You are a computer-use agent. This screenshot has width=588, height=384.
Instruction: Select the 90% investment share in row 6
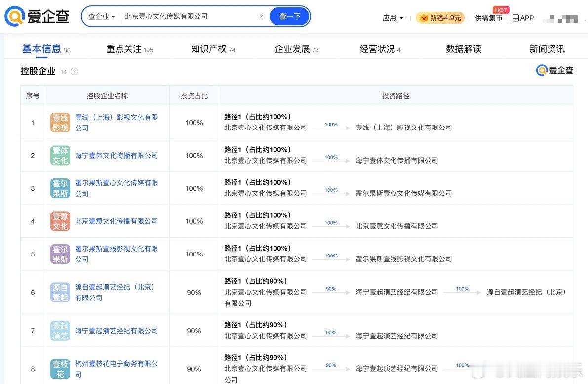coord(194,293)
